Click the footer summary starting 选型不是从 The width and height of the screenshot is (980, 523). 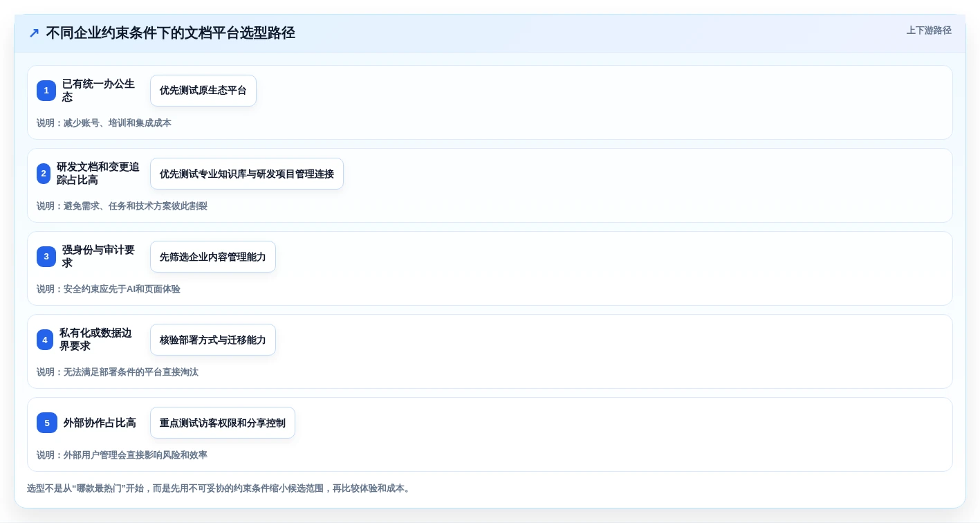pos(220,488)
